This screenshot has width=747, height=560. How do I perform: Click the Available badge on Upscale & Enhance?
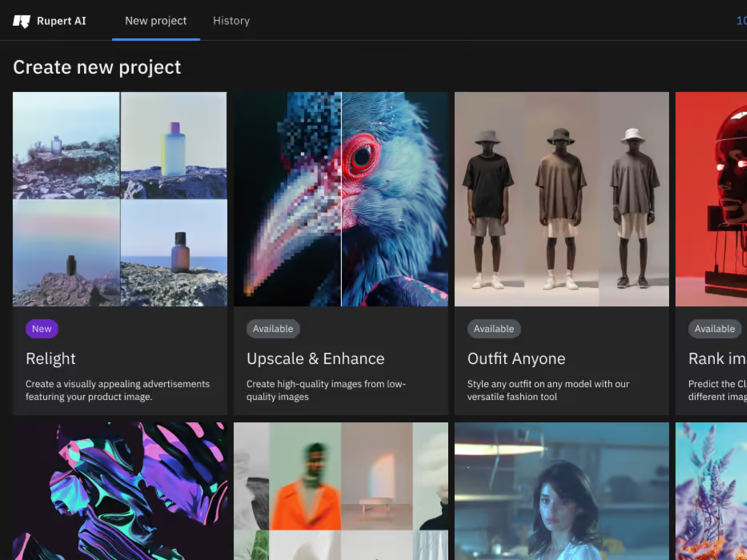click(273, 329)
